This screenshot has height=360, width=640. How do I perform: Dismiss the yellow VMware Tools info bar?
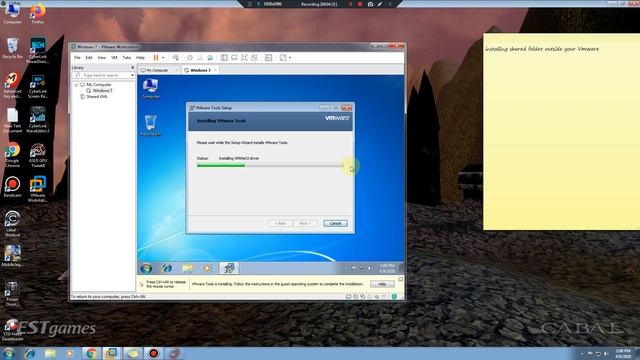click(400, 279)
